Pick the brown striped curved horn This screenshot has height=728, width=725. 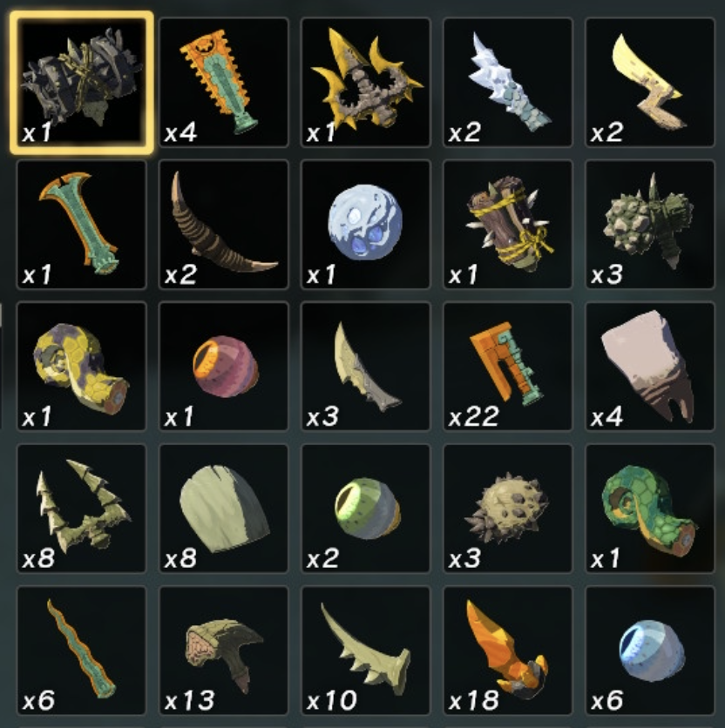coord(224,225)
